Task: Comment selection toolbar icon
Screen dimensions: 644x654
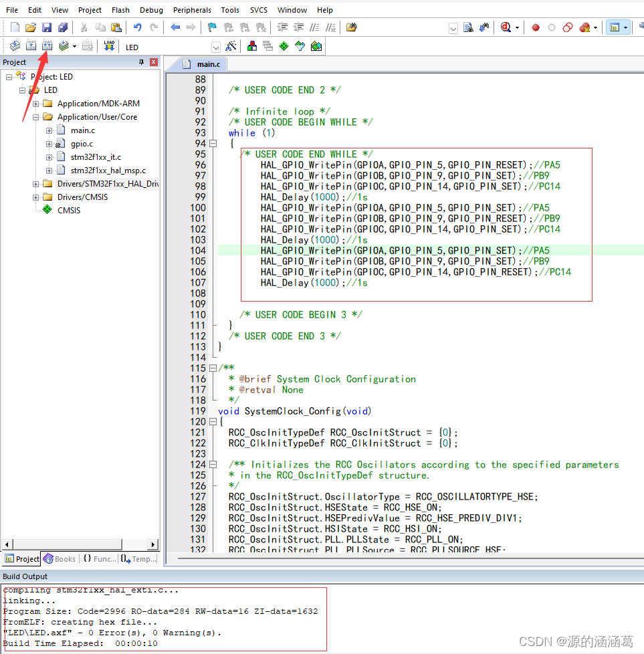Action: point(314,27)
